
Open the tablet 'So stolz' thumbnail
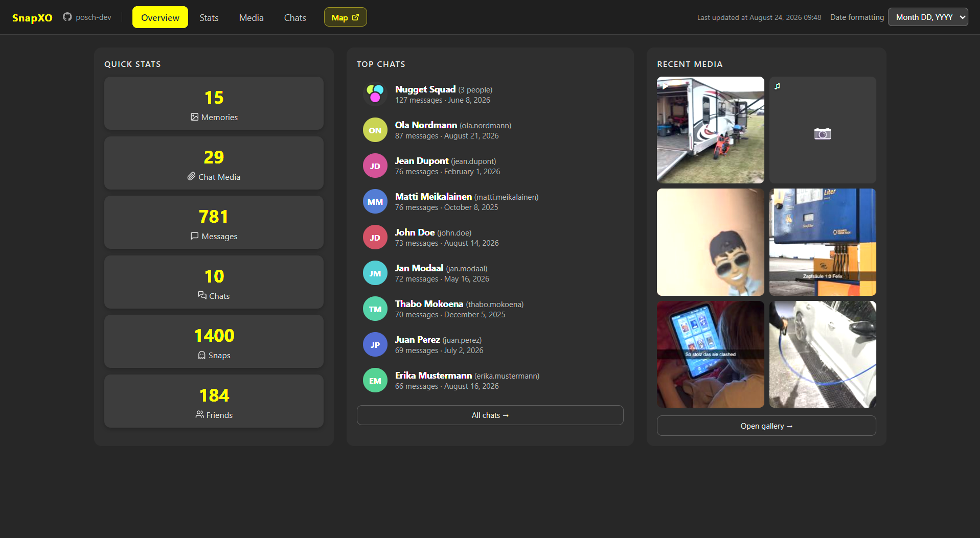pyautogui.click(x=711, y=354)
